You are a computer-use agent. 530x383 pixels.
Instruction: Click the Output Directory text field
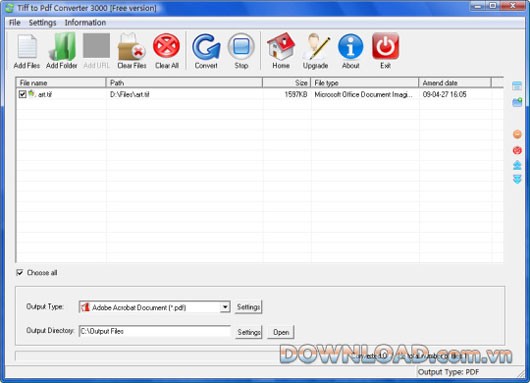coord(155,331)
